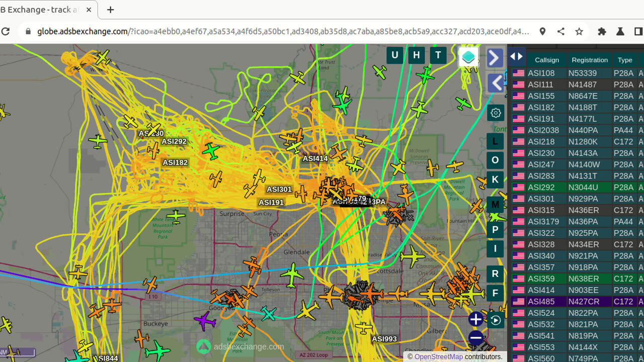This screenshot has height=362, width=644.
Task: Open the replay history icon
Action: pos(496,320)
